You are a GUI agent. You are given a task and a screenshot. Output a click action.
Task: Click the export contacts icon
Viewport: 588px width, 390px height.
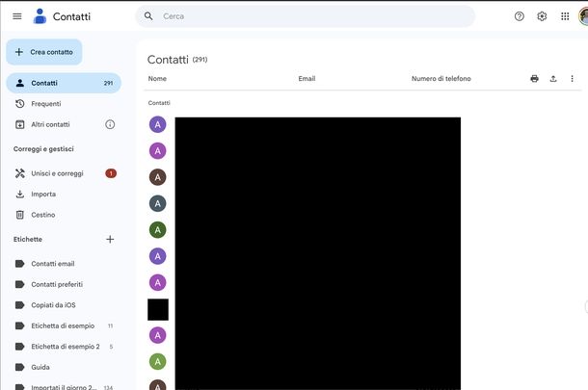[553, 79]
